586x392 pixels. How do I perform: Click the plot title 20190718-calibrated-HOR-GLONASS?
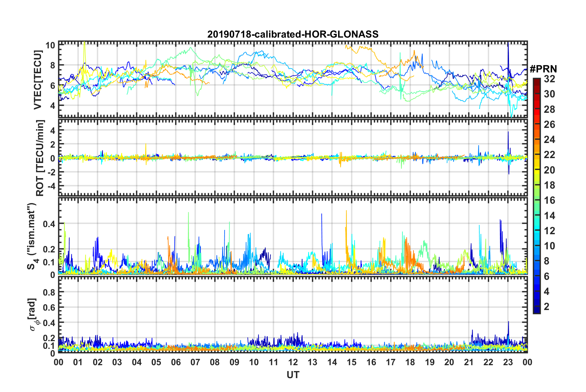[x=293, y=34]
